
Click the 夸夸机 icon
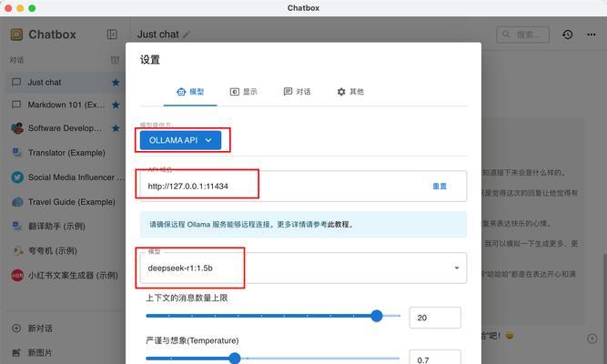pos(18,250)
